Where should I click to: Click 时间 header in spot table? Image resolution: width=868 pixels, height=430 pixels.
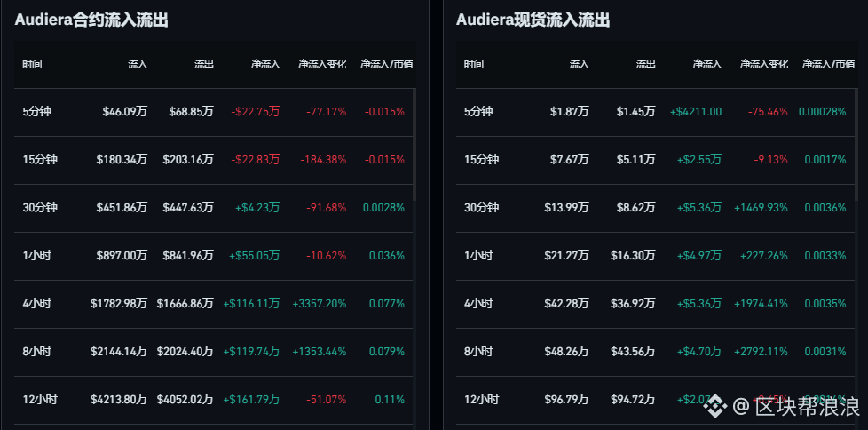click(474, 64)
